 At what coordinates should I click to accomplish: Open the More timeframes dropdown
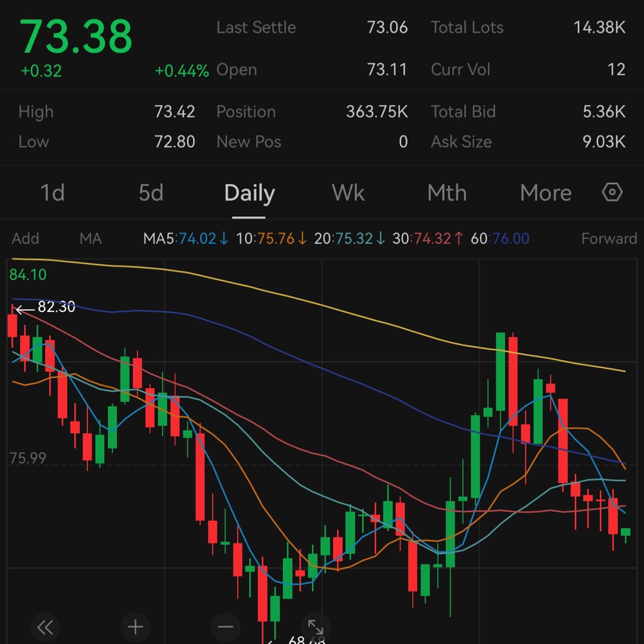[x=545, y=192]
